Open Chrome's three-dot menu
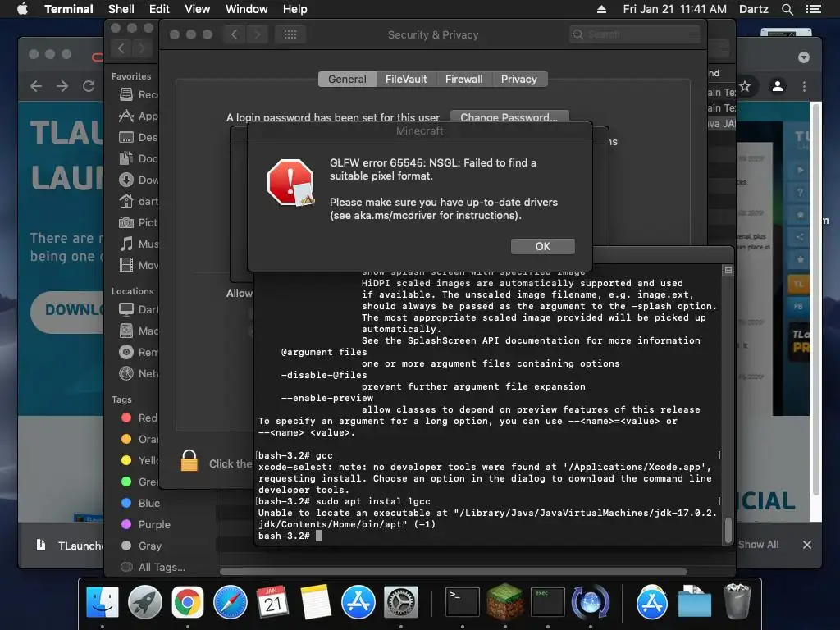Screen dimensions: 840x630 pyautogui.click(x=804, y=85)
